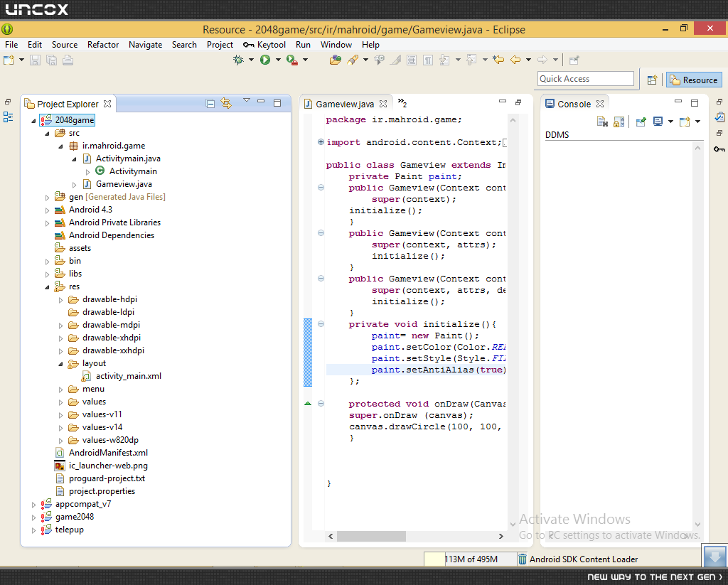Open the Navigate menu

[145, 45]
